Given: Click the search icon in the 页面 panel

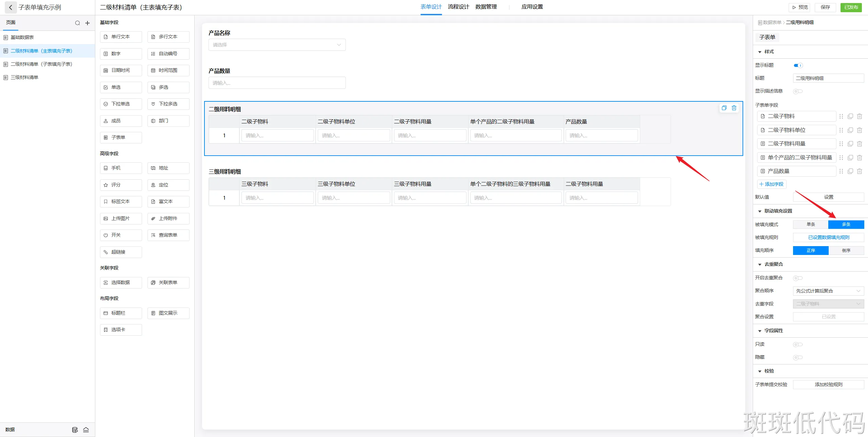Looking at the screenshot, I should point(78,23).
